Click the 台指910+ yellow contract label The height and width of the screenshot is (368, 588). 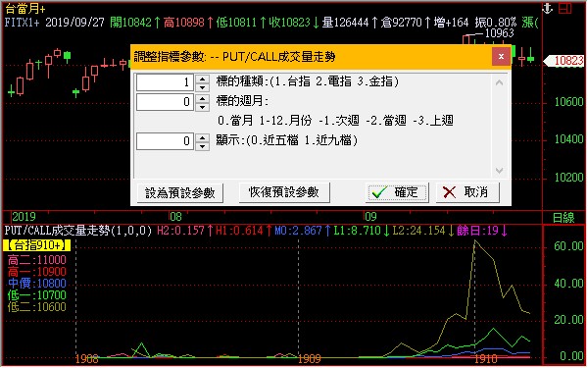click(x=37, y=245)
